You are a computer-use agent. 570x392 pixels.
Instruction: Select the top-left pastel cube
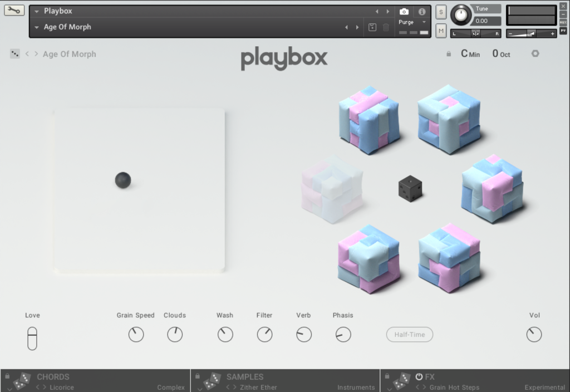(370, 120)
